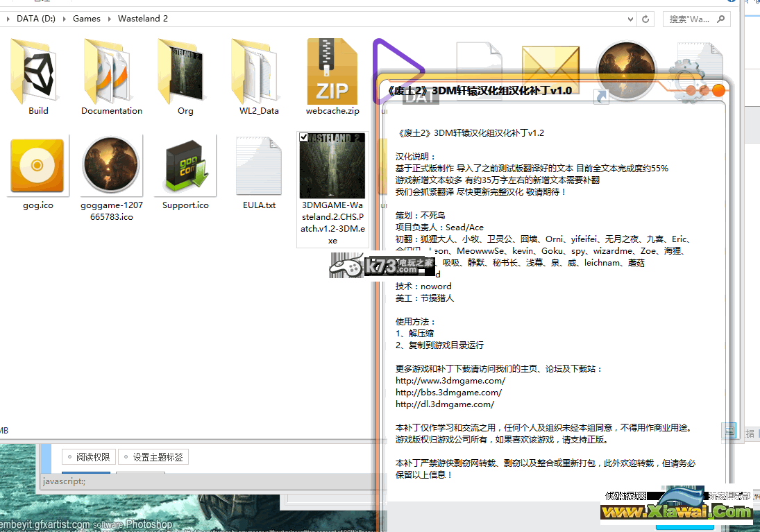This screenshot has height=532, width=760.
Task: Click the 使用方法： heading
Action: tap(416, 322)
